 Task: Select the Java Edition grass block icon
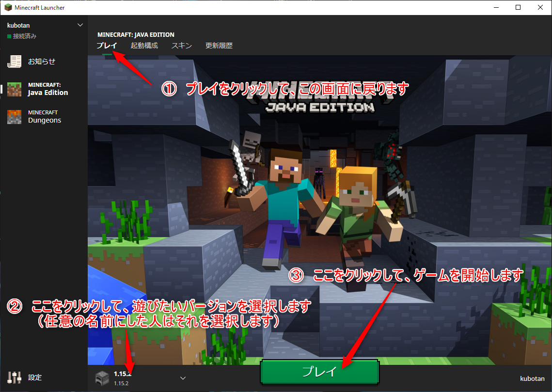pyautogui.click(x=14, y=89)
